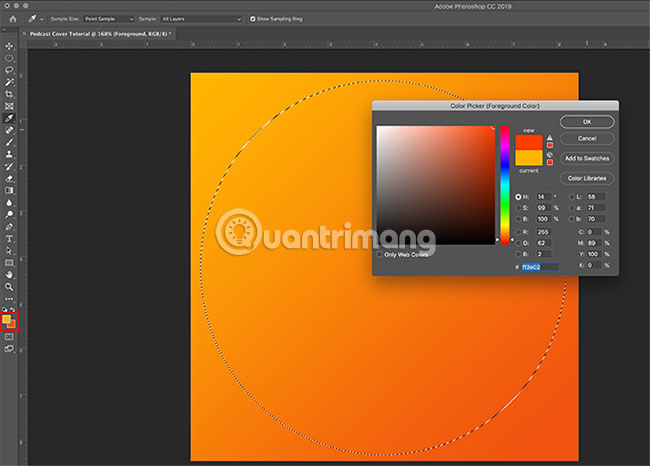The width and height of the screenshot is (650, 466).
Task: Click the nearest in-gamut color swatch
Action: 550,145
